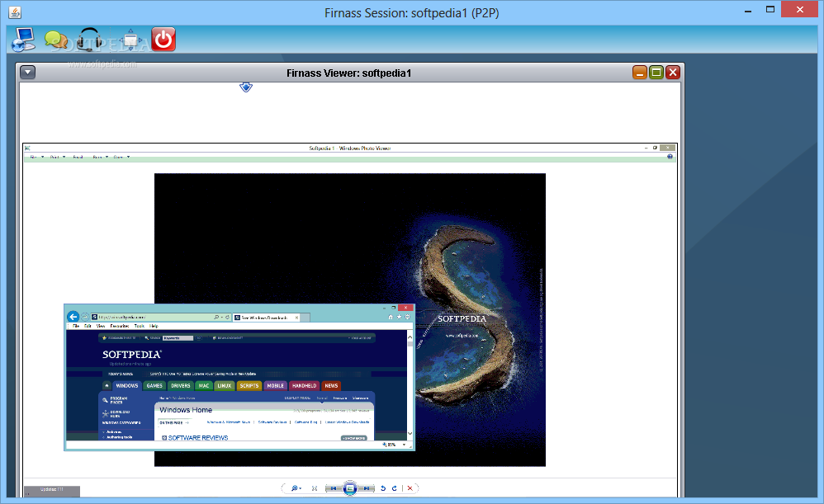The width and height of the screenshot is (824, 504).
Task: Select the SCRIPTS category tab
Action: pos(249,386)
